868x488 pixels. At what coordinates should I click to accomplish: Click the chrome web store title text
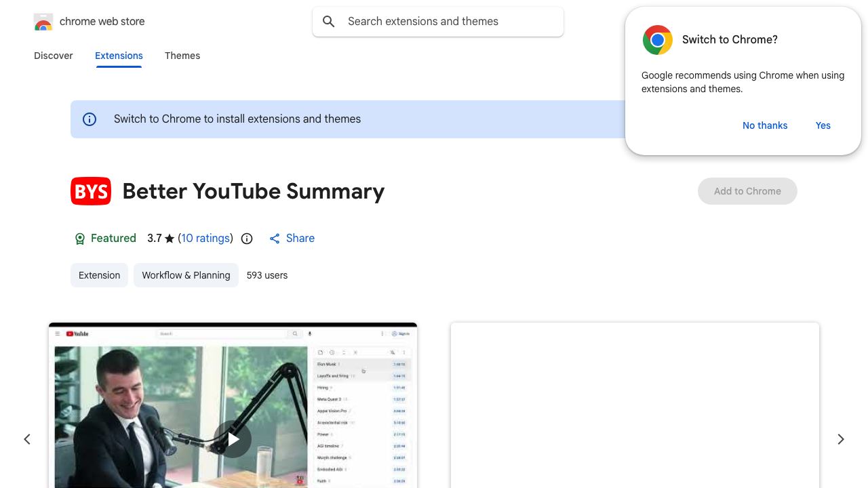point(102,22)
